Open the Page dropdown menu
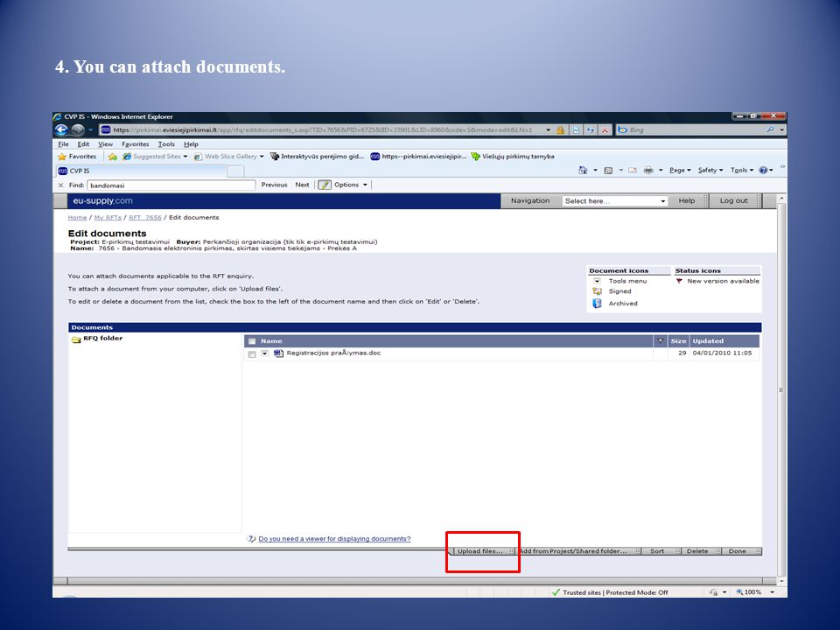The width and height of the screenshot is (840, 630). coord(680,171)
